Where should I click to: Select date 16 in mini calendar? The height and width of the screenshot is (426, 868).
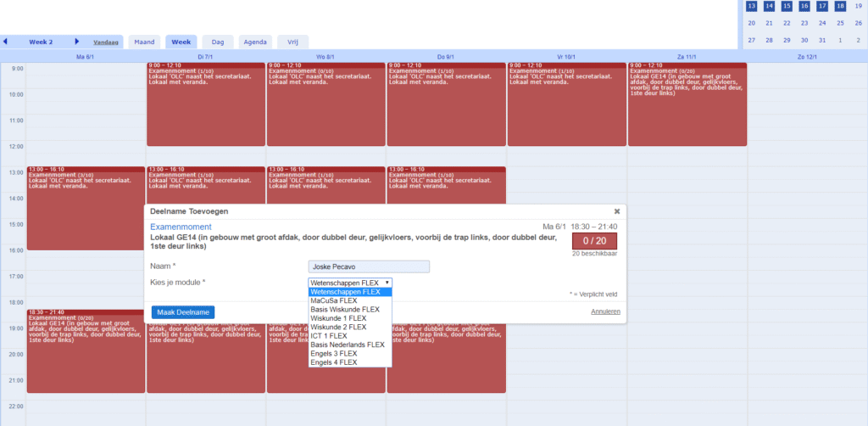point(804,6)
